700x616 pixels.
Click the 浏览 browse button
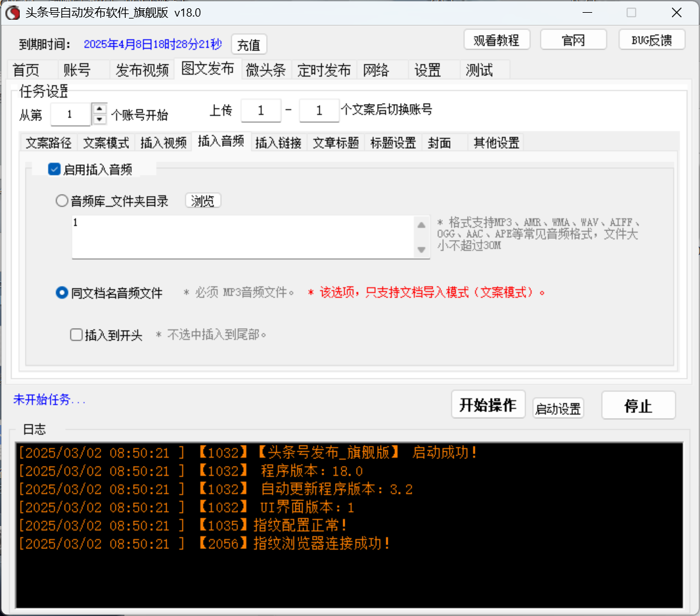pyautogui.click(x=203, y=201)
